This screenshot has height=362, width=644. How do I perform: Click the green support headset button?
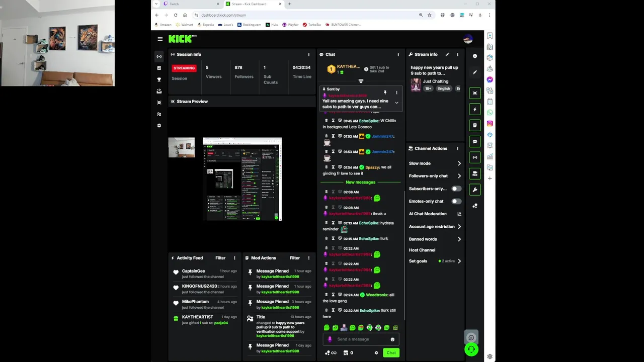coord(471,349)
